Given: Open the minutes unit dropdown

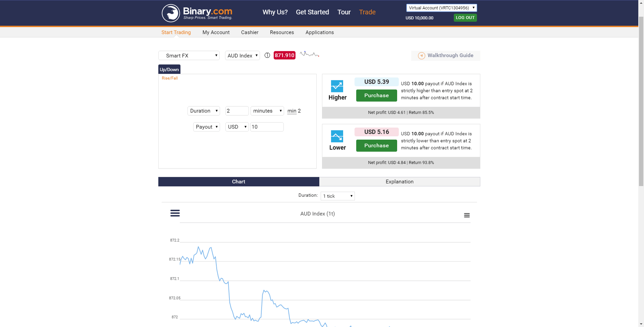Looking at the screenshot, I should [267, 111].
